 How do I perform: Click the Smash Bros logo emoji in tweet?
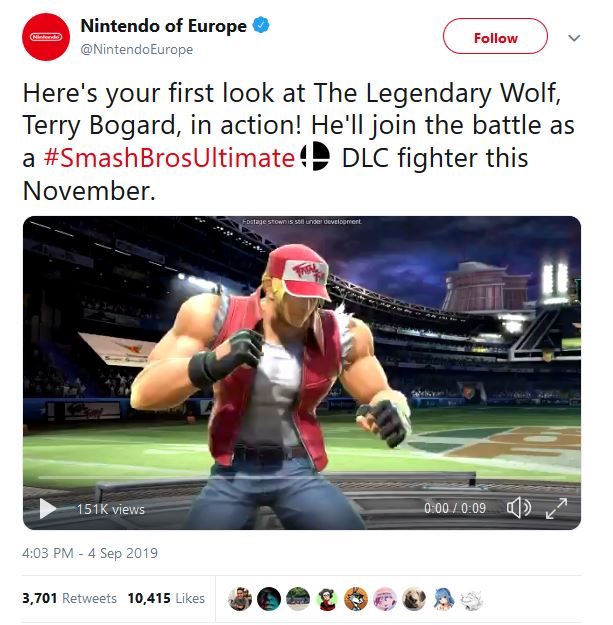click(315, 157)
